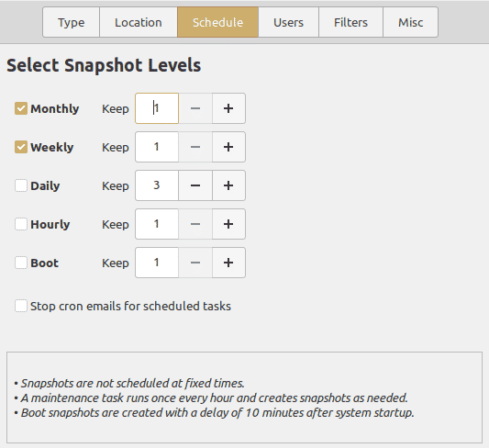
Task: Enable Daily snapshots checkbox
Action: 21,185
